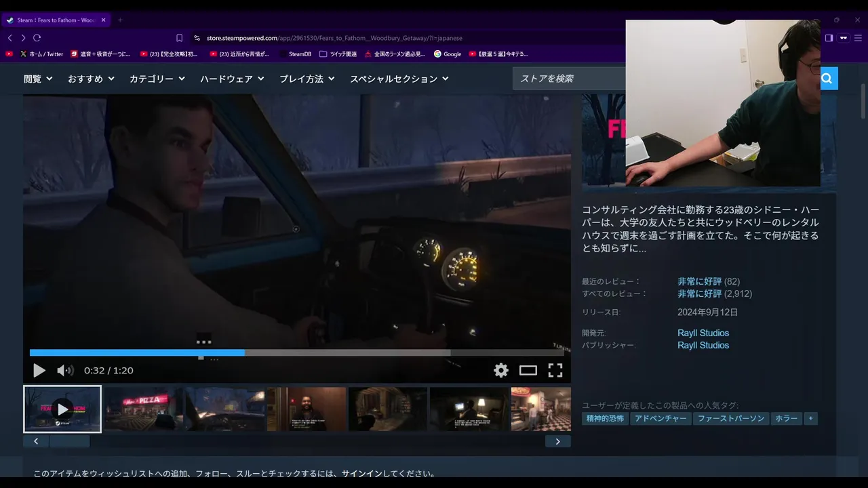
Task: Open the プレイ方法 dropdown
Action: (x=307, y=79)
